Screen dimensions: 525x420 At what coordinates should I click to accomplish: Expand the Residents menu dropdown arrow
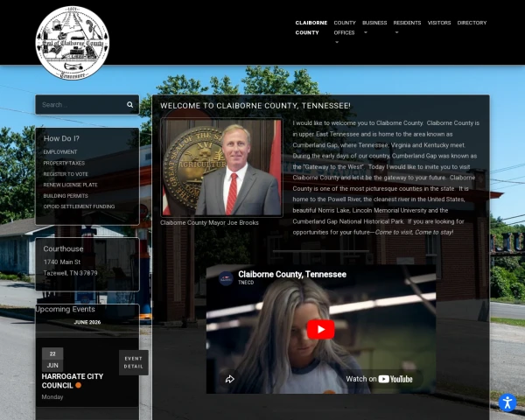pyautogui.click(x=396, y=33)
